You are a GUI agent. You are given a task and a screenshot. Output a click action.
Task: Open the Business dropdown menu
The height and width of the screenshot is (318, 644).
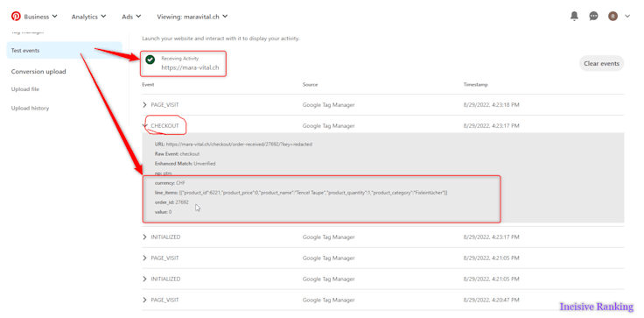pos(40,17)
